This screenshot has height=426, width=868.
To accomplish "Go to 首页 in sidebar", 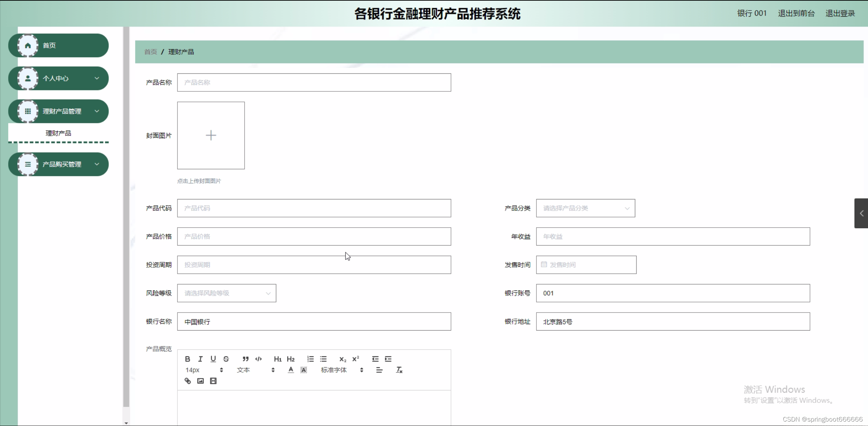I will click(58, 46).
